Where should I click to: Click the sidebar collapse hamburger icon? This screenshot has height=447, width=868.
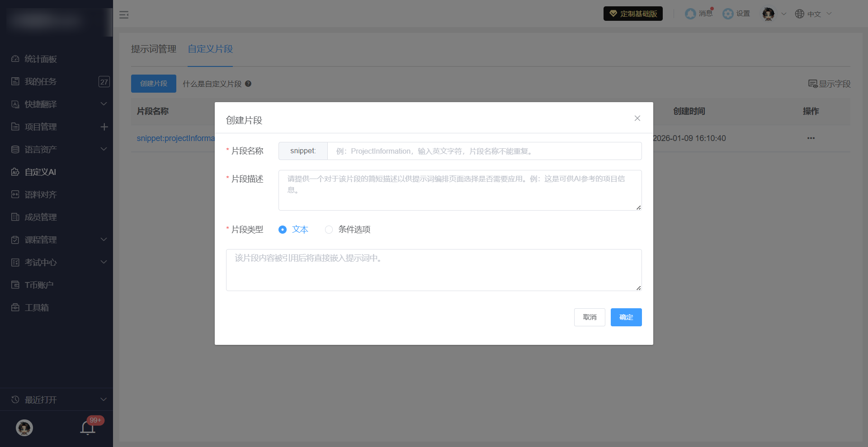[124, 15]
